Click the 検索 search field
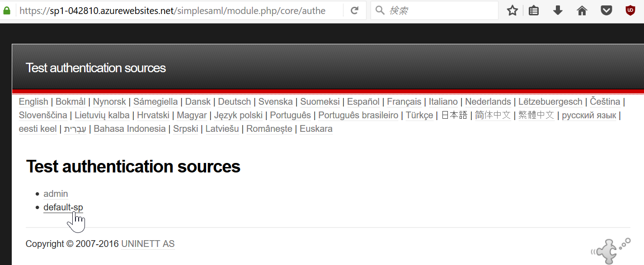The height and width of the screenshot is (265, 644). (x=434, y=10)
